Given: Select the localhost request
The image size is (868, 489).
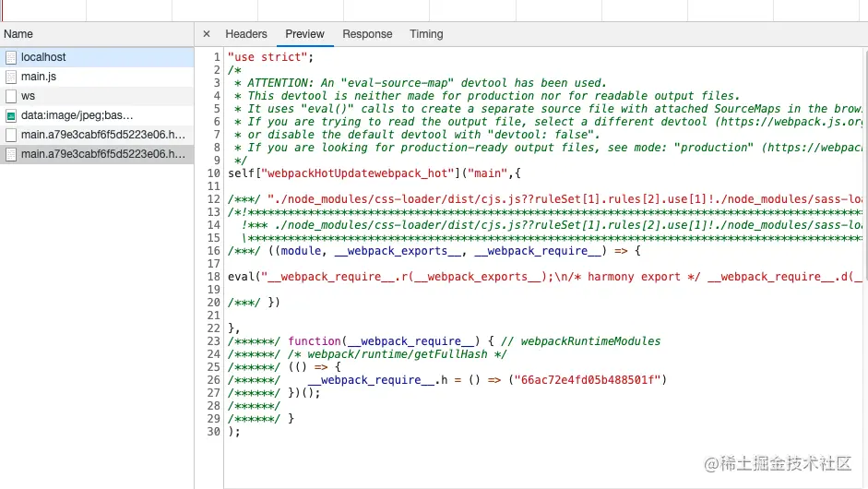Looking at the screenshot, I should pyautogui.click(x=97, y=57).
